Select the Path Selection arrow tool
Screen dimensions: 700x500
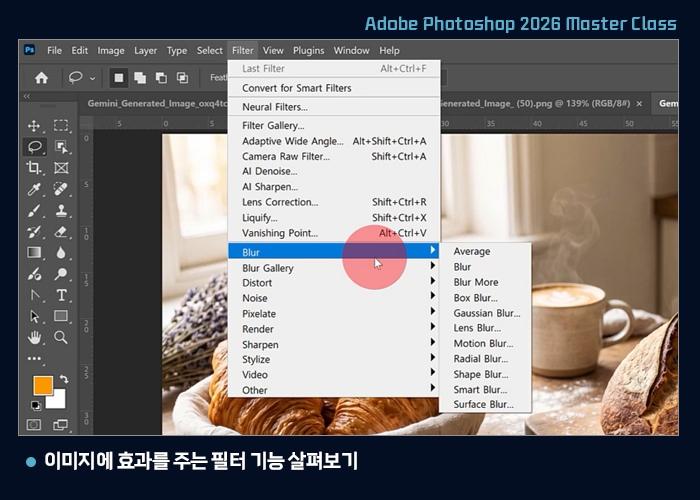[x=34, y=316]
